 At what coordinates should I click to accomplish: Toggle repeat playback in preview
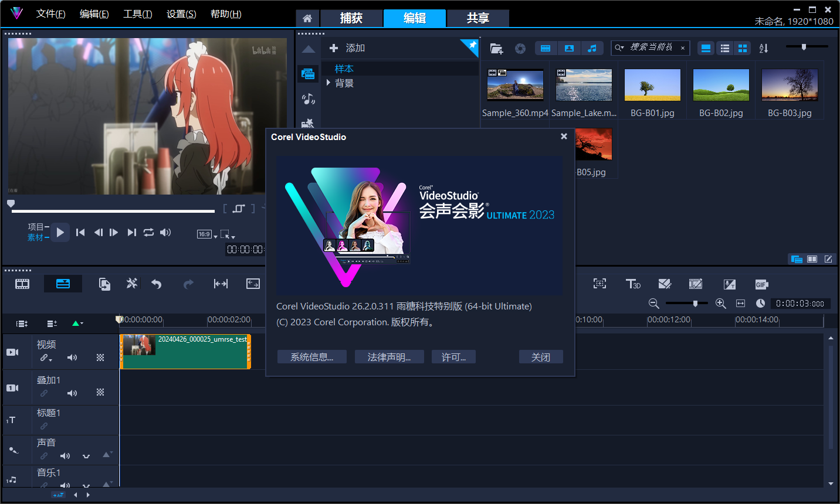(149, 233)
